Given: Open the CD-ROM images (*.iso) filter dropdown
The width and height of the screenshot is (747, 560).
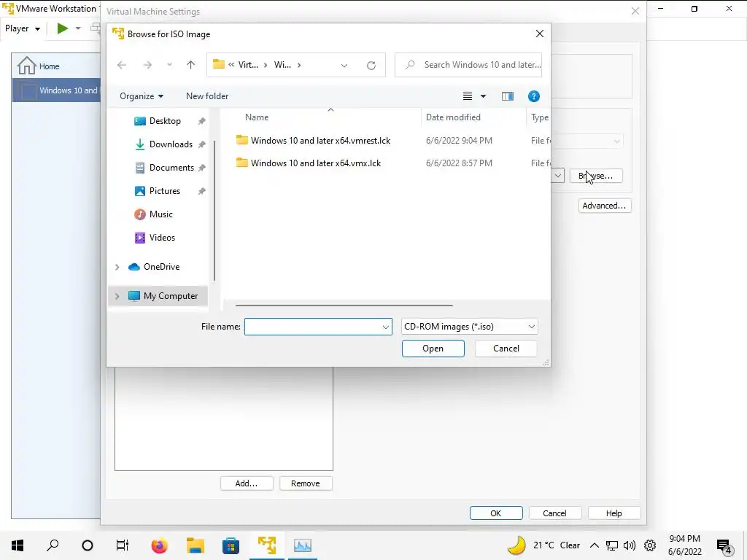Looking at the screenshot, I should [x=469, y=327].
